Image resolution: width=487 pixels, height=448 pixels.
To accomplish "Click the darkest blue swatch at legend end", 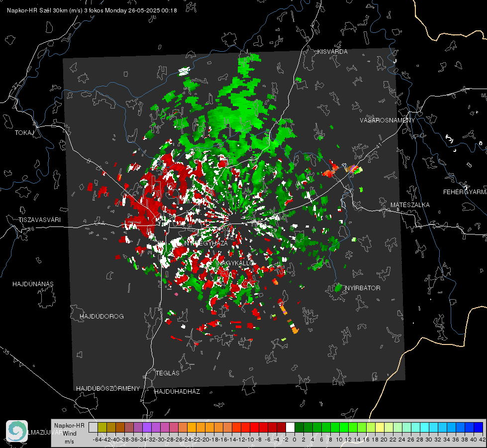I will pos(479,427).
